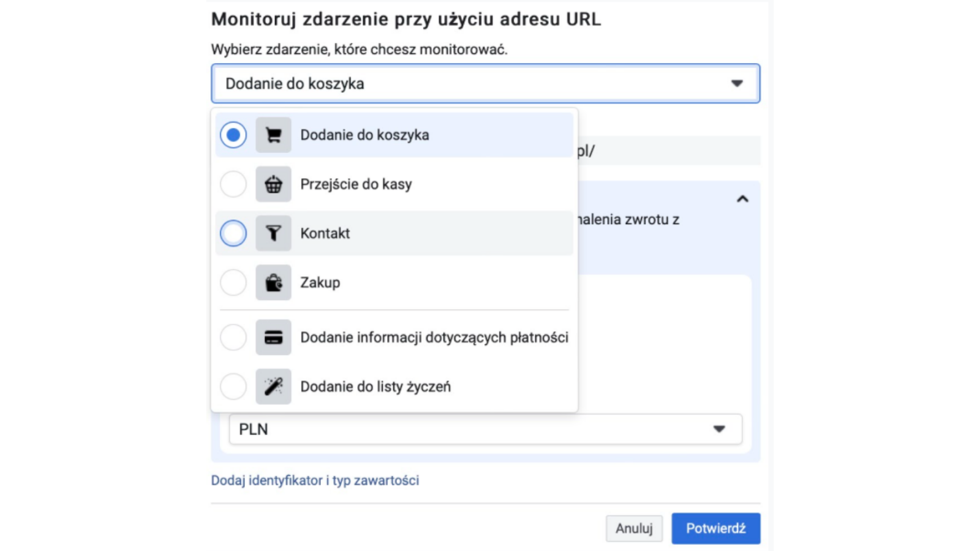This screenshot has height=551, width=980.
Task: Click the arrow of the event dropdown
Action: [x=737, y=83]
